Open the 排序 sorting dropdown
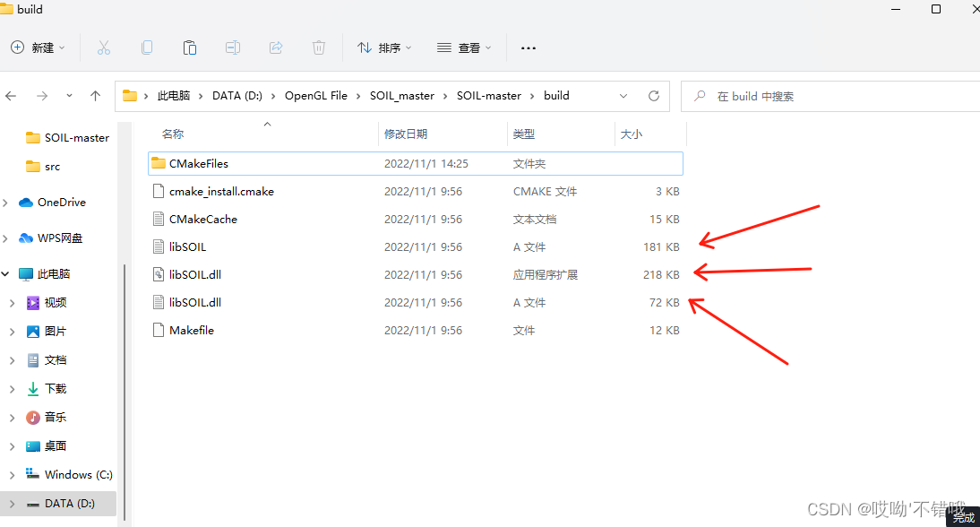Viewport: 980px width, 527px height. coord(384,48)
